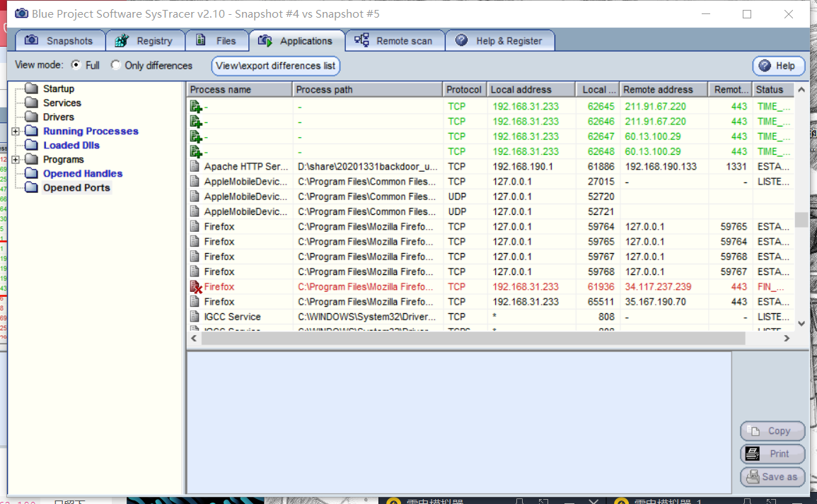Open the Files tab
Image resolution: width=817 pixels, height=504 pixels.
click(216, 40)
